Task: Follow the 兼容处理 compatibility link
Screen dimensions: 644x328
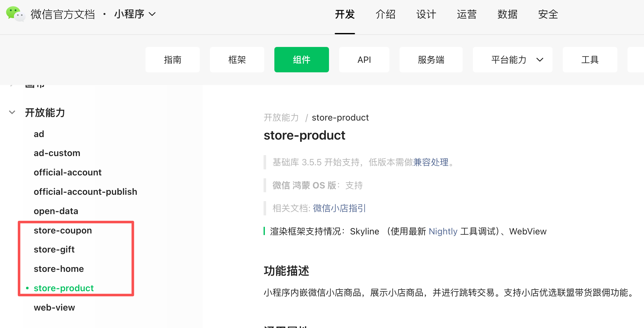Action: (x=431, y=162)
